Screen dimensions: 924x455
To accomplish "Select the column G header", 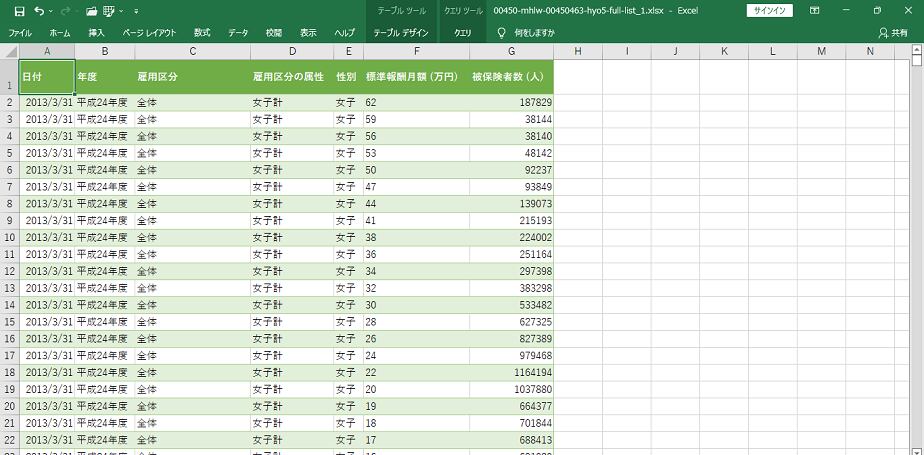I will pyautogui.click(x=511, y=51).
